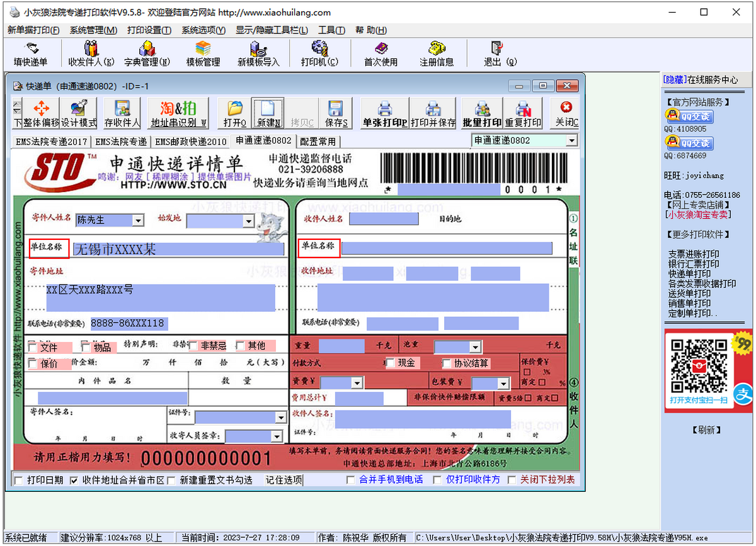
Task: Open 小灰狼淘宝专卖 link
Action: (698, 214)
